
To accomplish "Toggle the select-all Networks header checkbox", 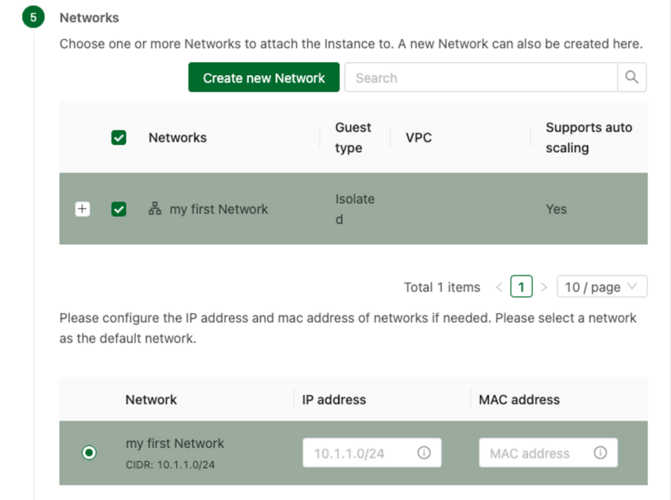I will 119,137.
